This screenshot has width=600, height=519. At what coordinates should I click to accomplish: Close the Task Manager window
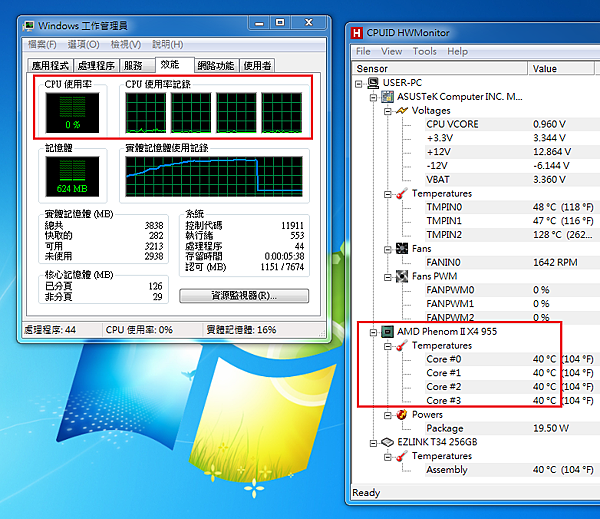[309, 23]
